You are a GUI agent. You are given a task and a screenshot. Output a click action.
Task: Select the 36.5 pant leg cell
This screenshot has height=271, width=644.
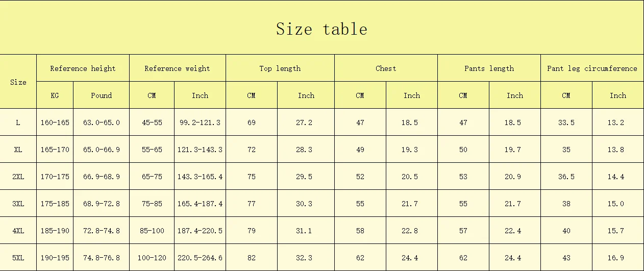coord(566,177)
